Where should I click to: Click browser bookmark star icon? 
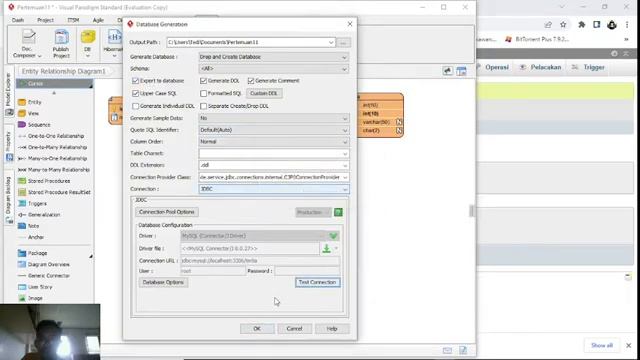coord(563,25)
